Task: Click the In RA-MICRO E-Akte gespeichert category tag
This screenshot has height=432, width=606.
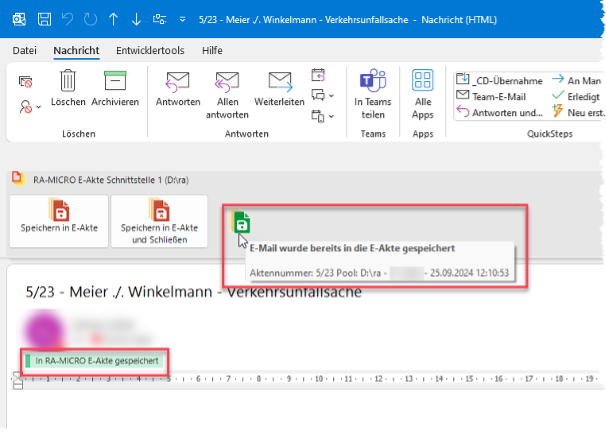Action: click(x=94, y=359)
